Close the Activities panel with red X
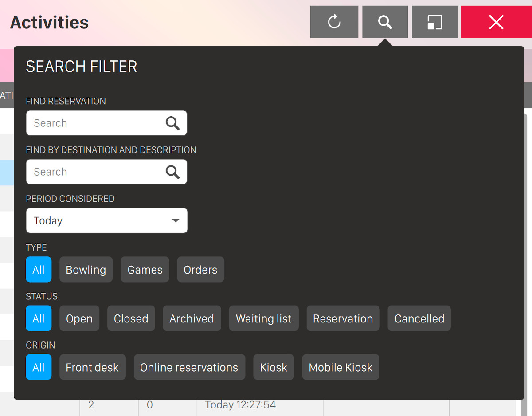The image size is (532, 416). [x=496, y=22]
